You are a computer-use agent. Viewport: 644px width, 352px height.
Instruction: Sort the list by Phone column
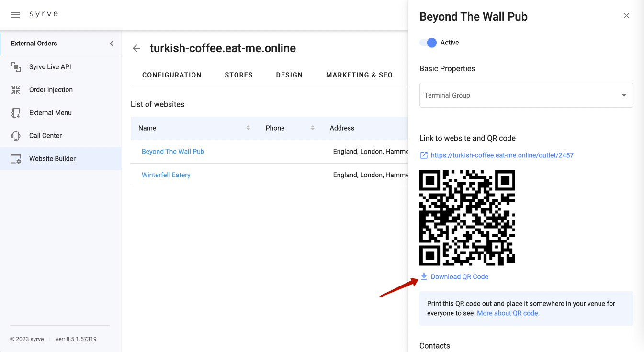[312, 128]
